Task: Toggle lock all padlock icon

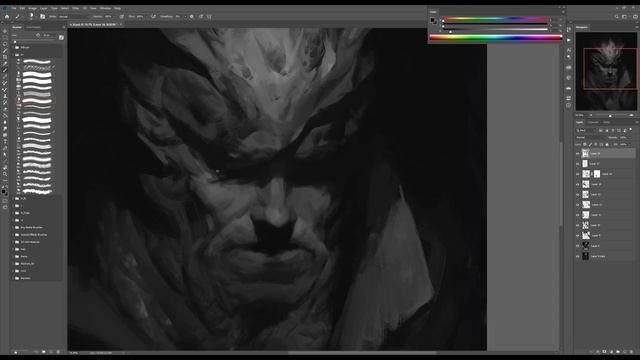Action: 607,144
